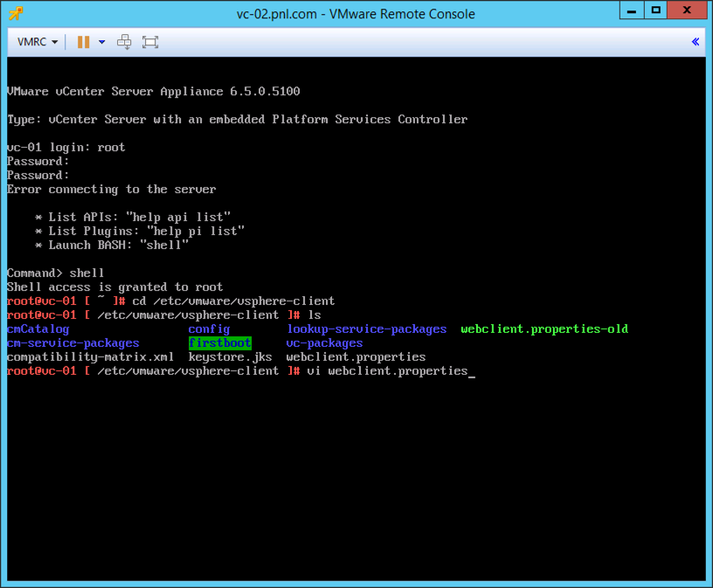Click the 'ls' command on the prompt line
Image resolution: width=713 pixels, height=588 pixels.
315,315
